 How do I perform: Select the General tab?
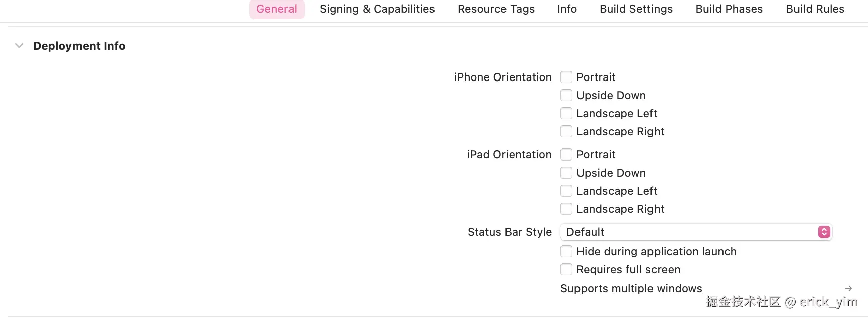click(x=276, y=9)
